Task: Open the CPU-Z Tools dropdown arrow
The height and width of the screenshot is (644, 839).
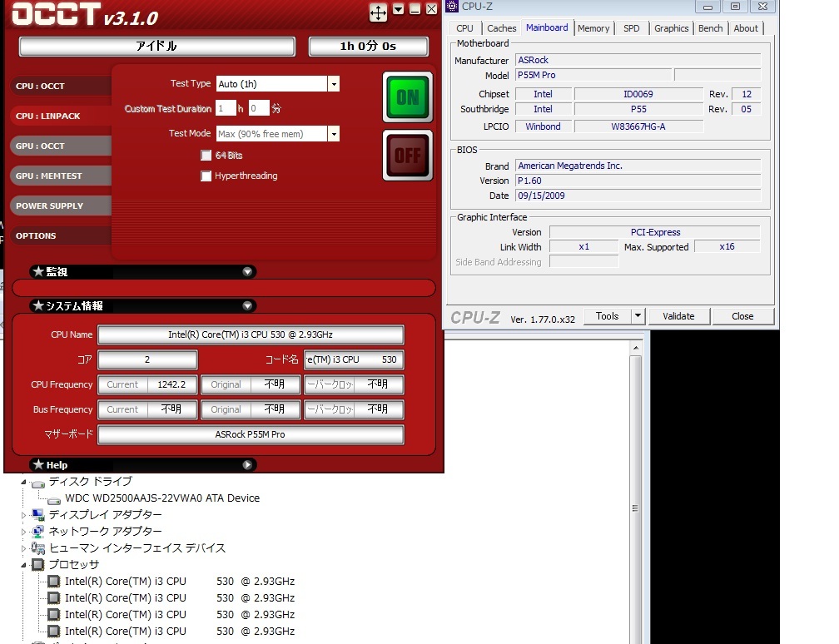Action: tap(638, 316)
